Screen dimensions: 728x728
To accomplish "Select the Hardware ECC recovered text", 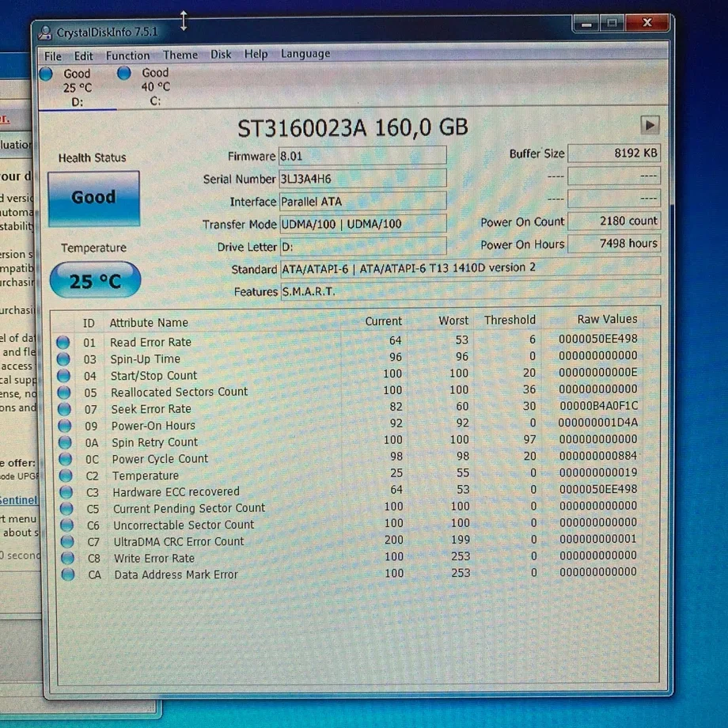I will click(176, 491).
